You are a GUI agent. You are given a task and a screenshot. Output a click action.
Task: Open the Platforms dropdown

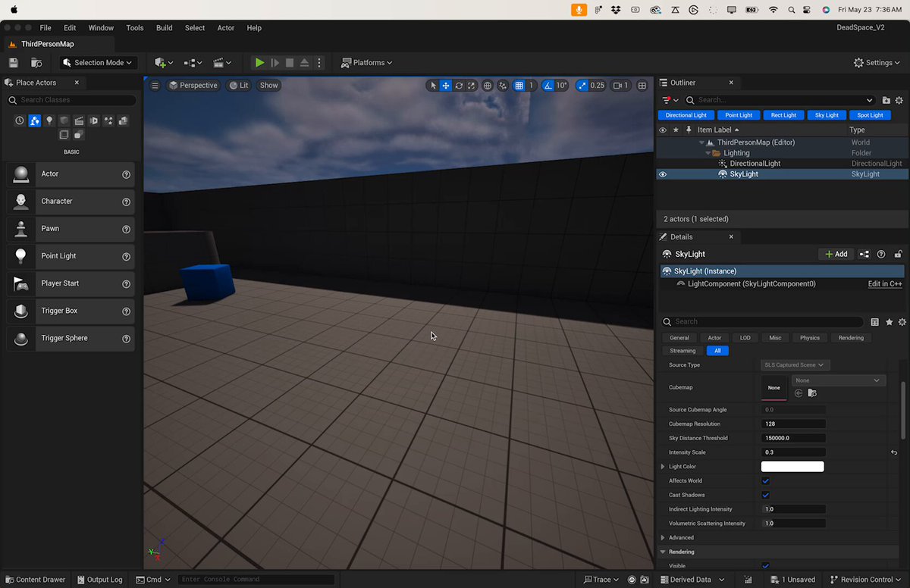coord(367,63)
